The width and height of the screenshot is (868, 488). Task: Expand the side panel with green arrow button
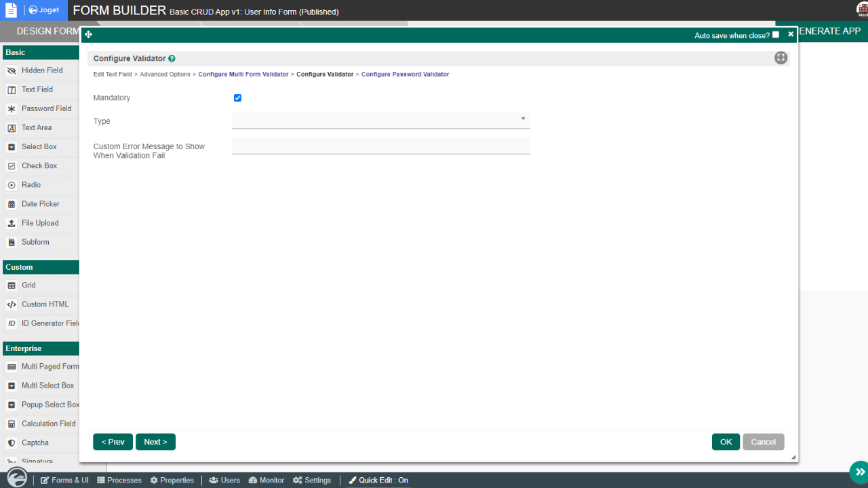click(x=859, y=472)
